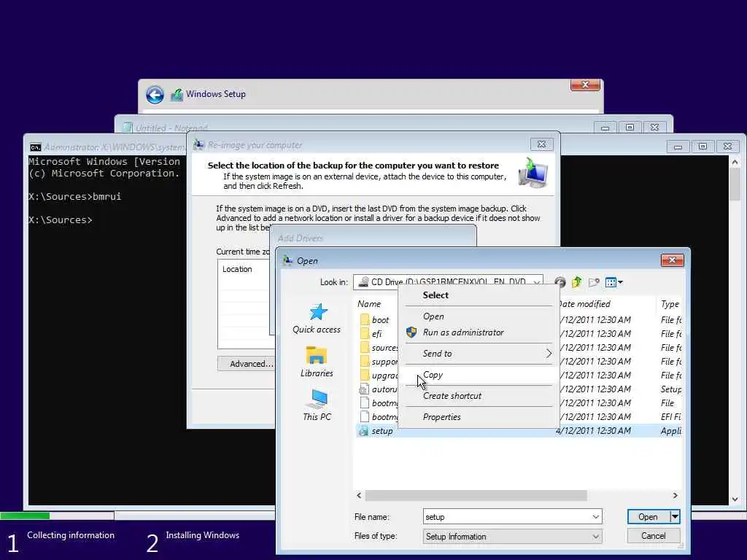This screenshot has height=560, width=747.
Task: Go up one folder level
Action: click(577, 282)
